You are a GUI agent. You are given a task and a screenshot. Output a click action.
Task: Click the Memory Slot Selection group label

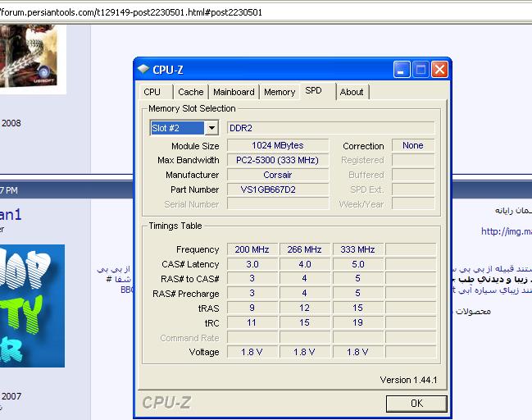(x=192, y=108)
